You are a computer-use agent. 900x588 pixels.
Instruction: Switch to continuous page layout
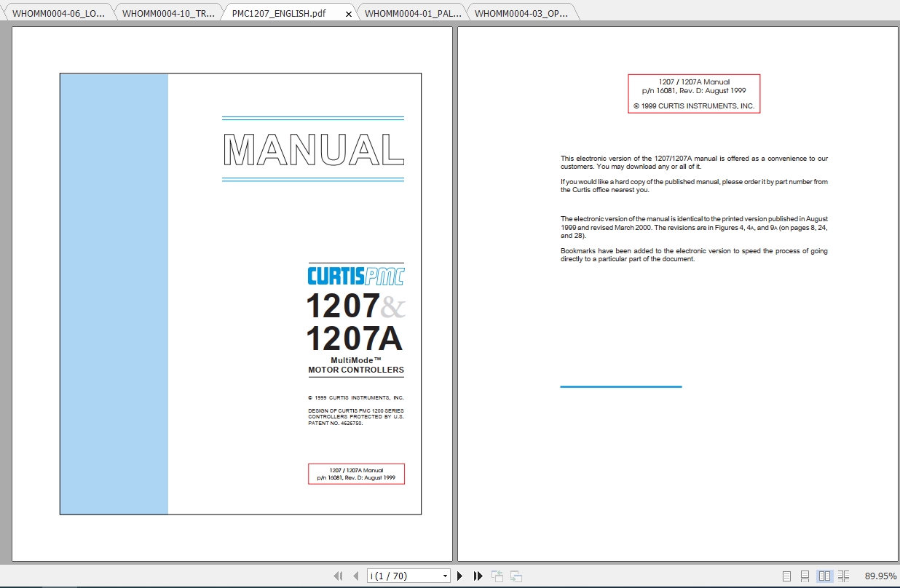tap(805, 576)
